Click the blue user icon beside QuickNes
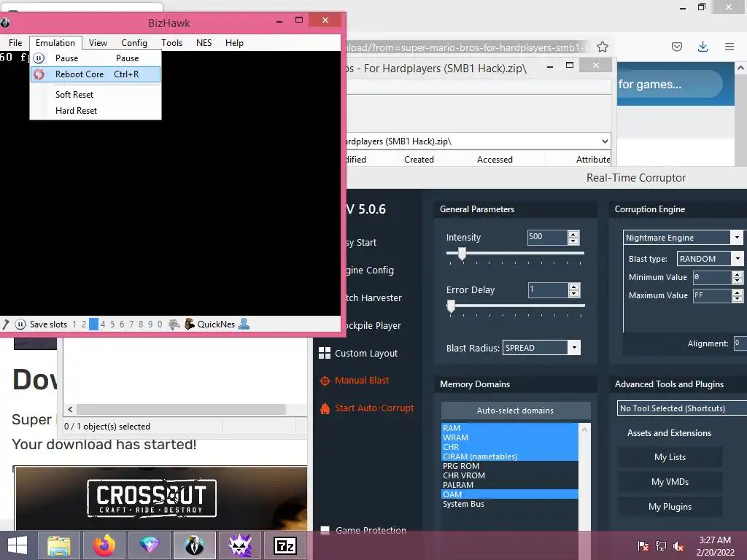The image size is (747, 560). 244,324
